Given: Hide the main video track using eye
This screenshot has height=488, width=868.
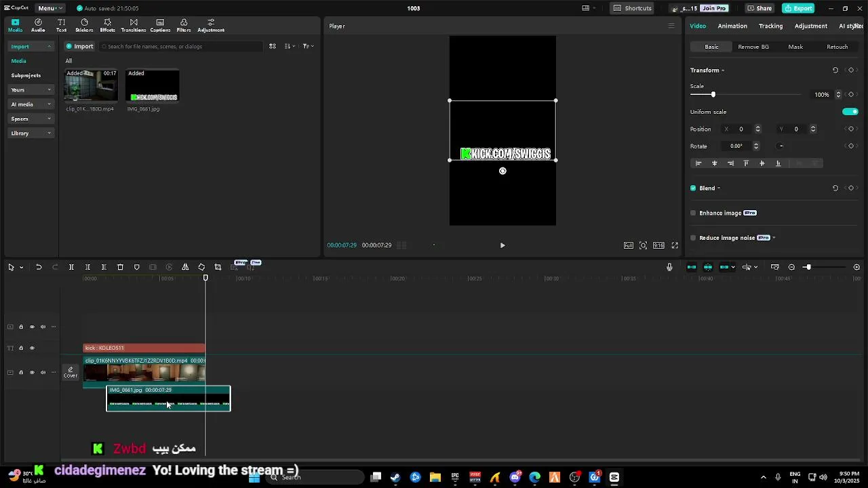Looking at the screenshot, I should 32,372.
